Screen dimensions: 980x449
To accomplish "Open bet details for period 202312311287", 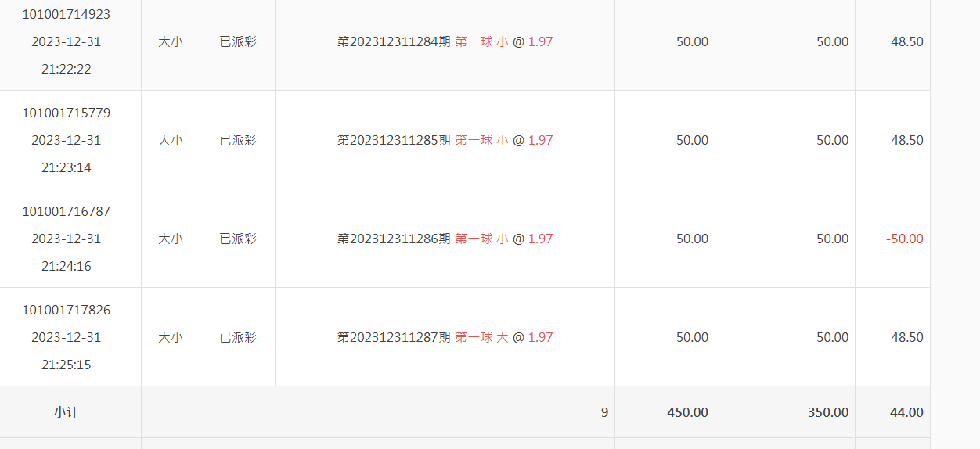I will click(x=445, y=337).
